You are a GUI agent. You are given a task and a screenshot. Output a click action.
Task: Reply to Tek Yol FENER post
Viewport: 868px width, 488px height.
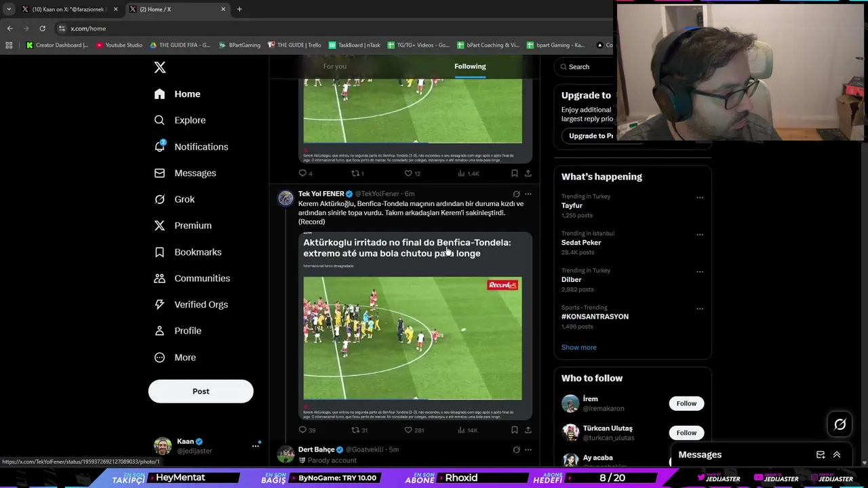(307, 430)
